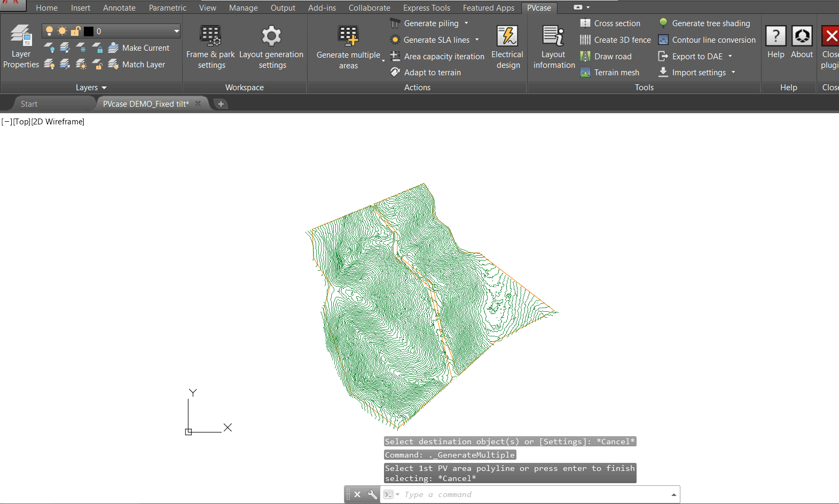Click the Generate tree shading icon
This screenshot has width=839, height=504.
coord(663,23)
